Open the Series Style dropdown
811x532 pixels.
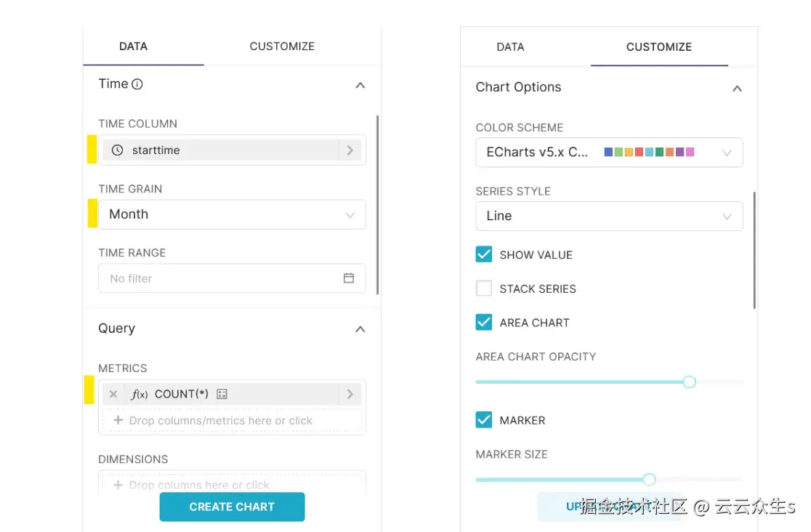pos(609,216)
